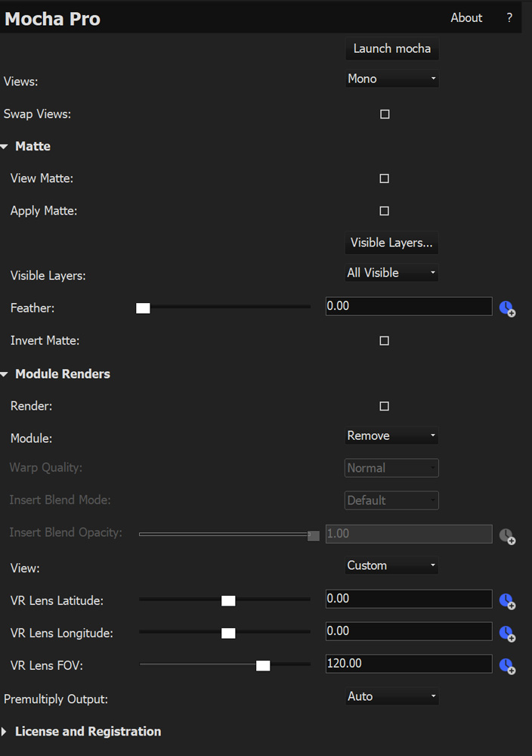This screenshot has width=532, height=756.
Task: Open the help question mark
Action: (x=509, y=18)
